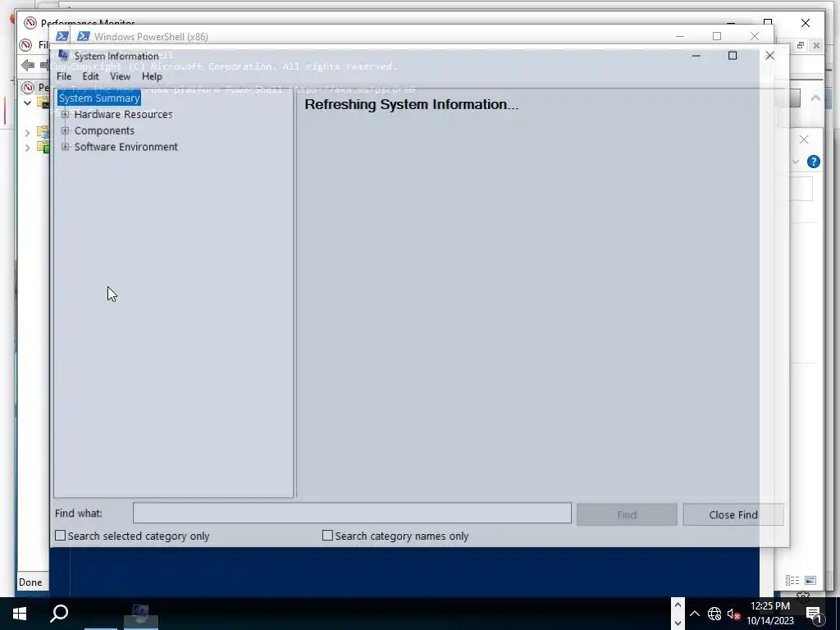This screenshot has height=630, width=840.
Task: Collapse the expanded node in Performance Monitor tree
Action: tap(27, 103)
